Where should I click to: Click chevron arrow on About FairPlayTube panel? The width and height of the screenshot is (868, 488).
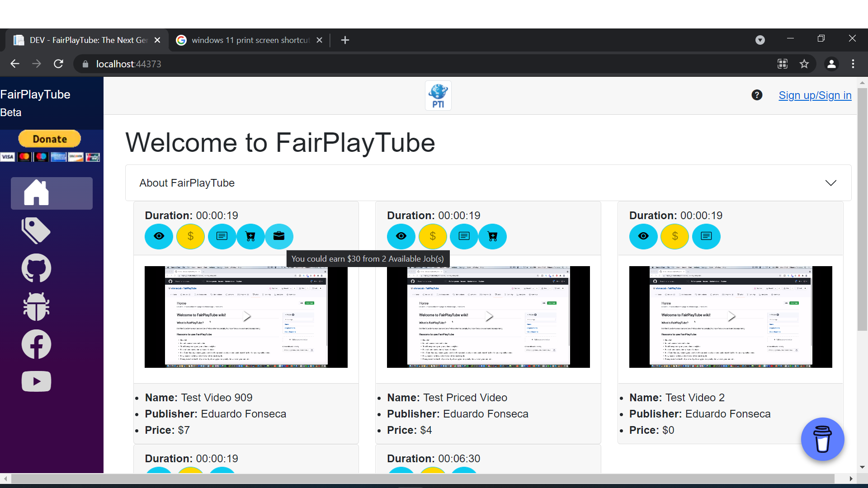(x=830, y=183)
